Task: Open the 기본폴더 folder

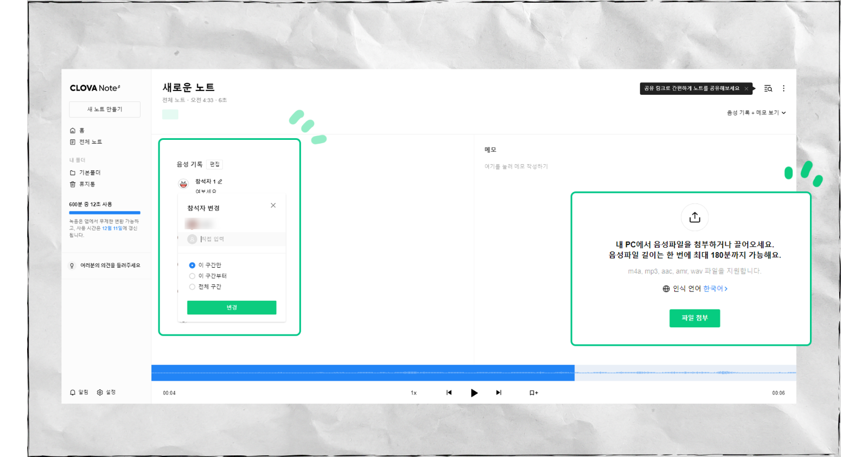Action: tap(85, 172)
